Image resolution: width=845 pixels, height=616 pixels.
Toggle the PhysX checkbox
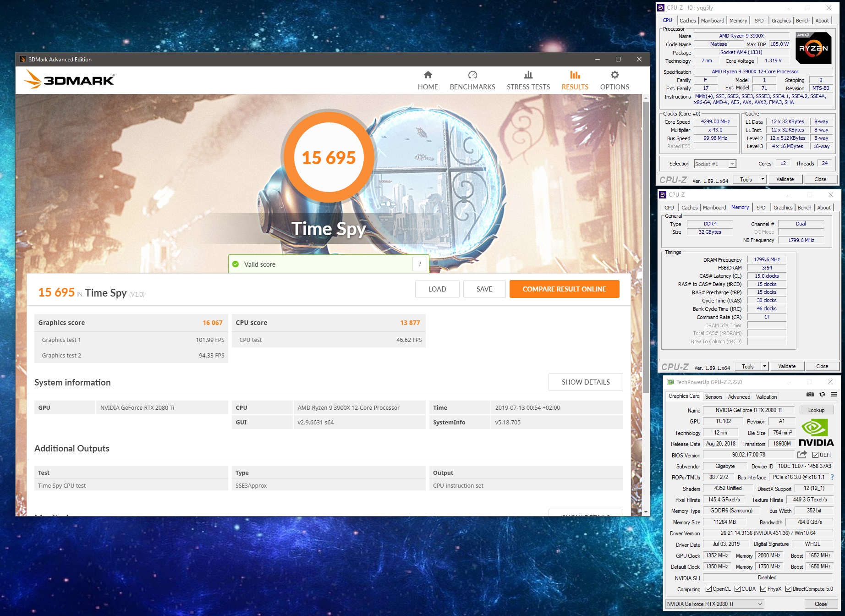coord(763,588)
